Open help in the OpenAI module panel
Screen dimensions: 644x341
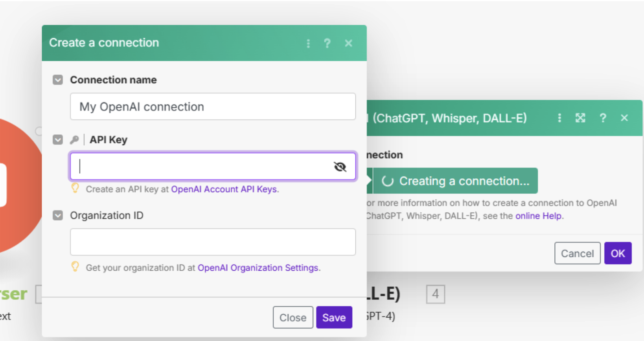603,118
